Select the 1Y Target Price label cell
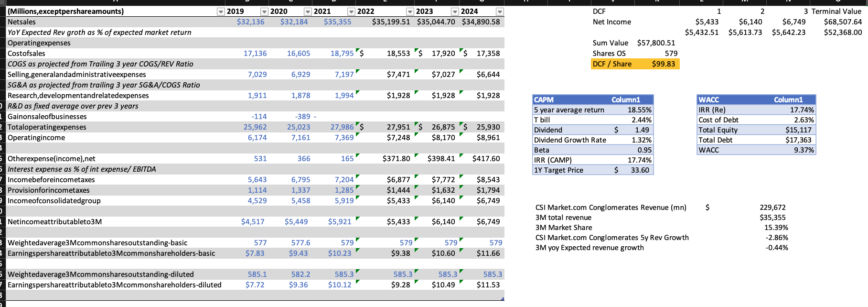This screenshot has height=307, width=868. click(x=558, y=170)
